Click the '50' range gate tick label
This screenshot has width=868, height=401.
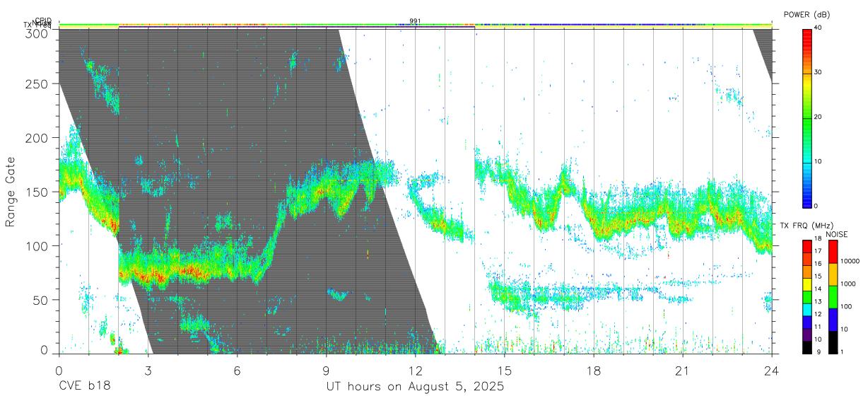(40, 300)
